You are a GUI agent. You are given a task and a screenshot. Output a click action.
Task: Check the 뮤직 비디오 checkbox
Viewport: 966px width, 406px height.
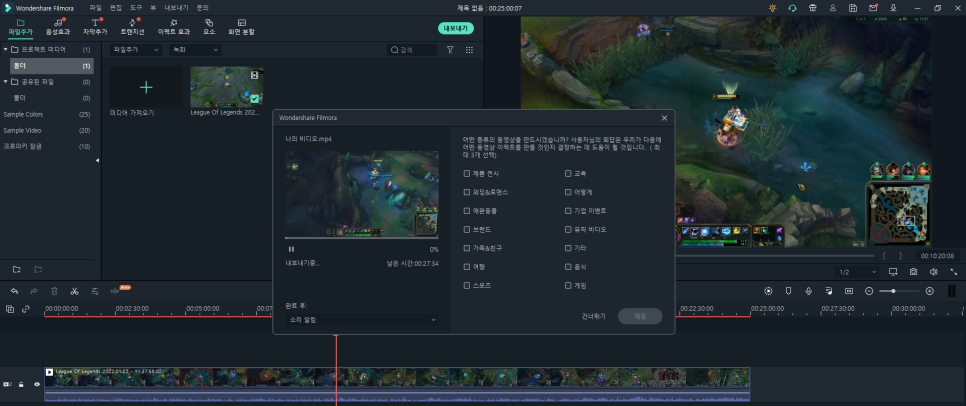pyautogui.click(x=569, y=229)
